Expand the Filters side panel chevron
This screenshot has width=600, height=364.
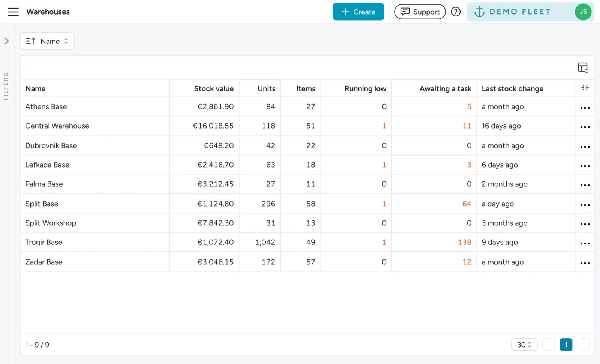7,41
